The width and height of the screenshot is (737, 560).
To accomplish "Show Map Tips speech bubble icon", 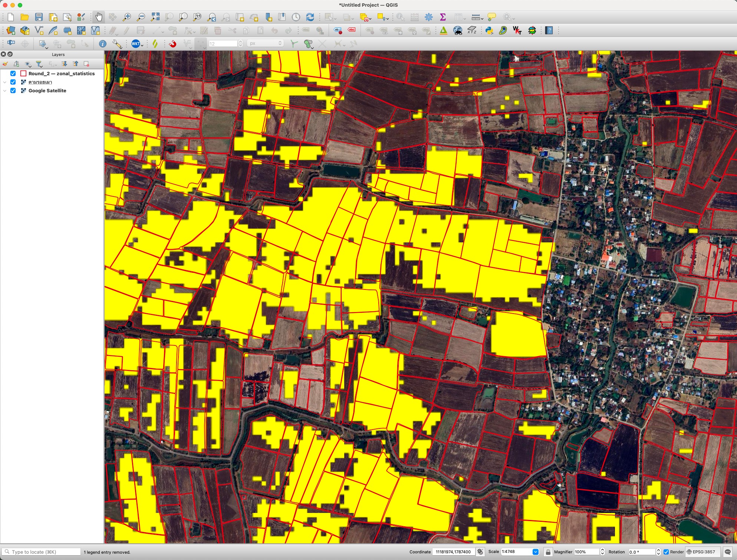I will (x=492, y=17).
